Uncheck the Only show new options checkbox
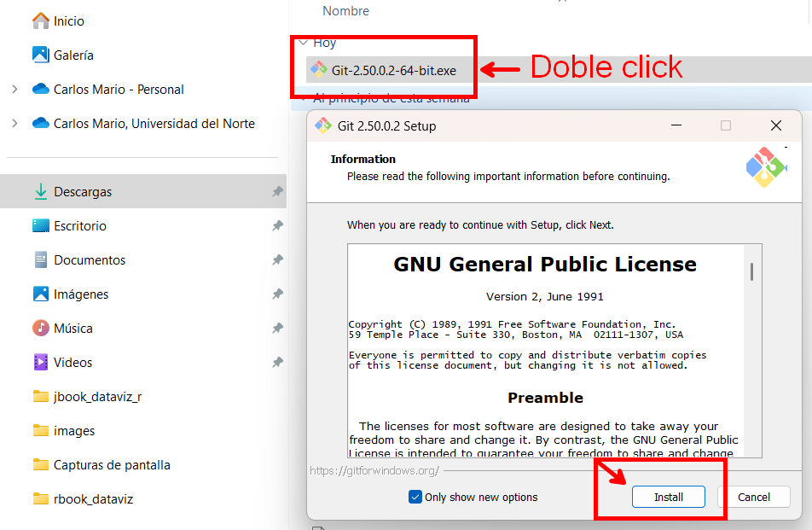Viewport: 812px width, 530px height. [x=415, y=496]
